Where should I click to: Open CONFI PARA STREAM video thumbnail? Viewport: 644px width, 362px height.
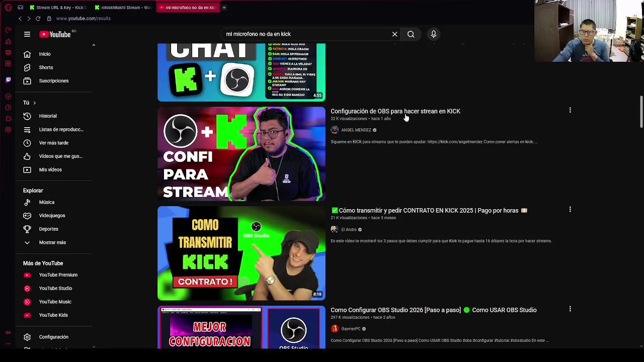tap(242, 154)
